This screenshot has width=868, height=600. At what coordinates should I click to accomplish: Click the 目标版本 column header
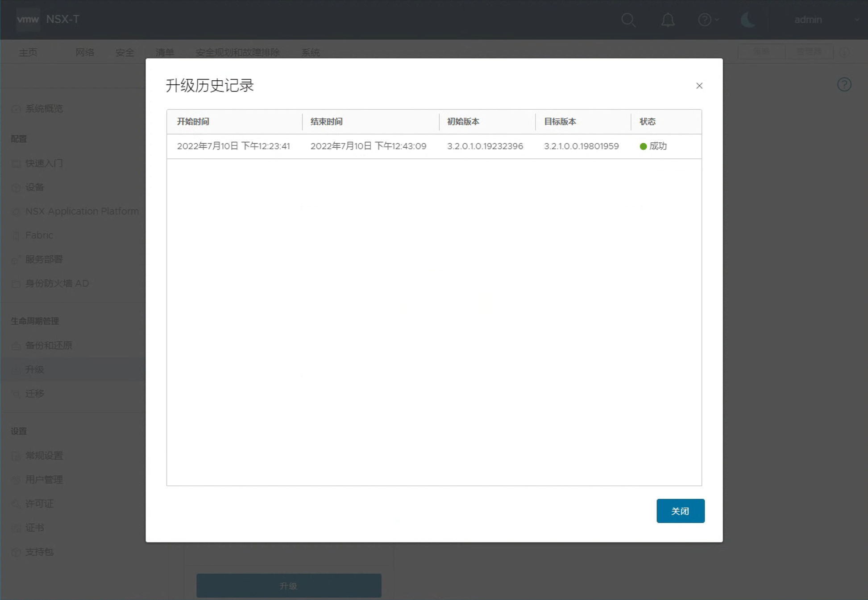(560, 122)
